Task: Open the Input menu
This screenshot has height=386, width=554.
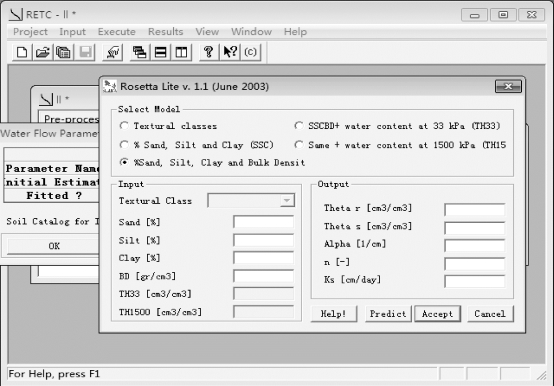Action: (72, 32)
